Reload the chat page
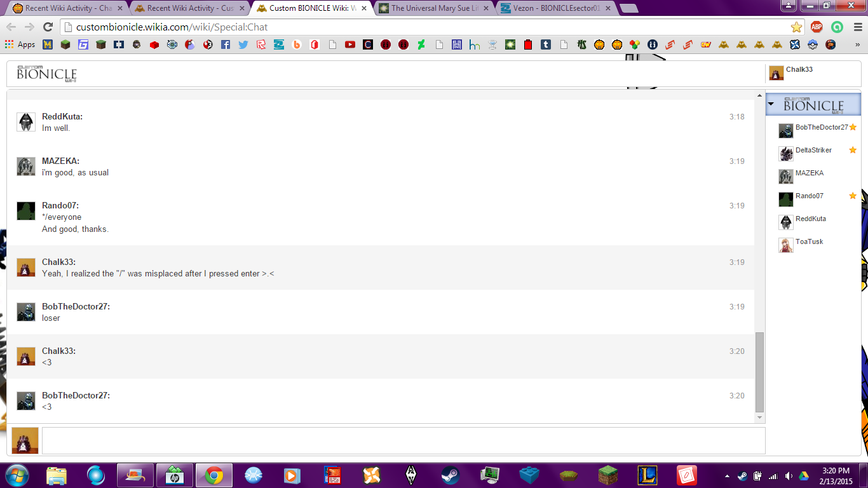The image size is (868, 488). pos(48,27)
